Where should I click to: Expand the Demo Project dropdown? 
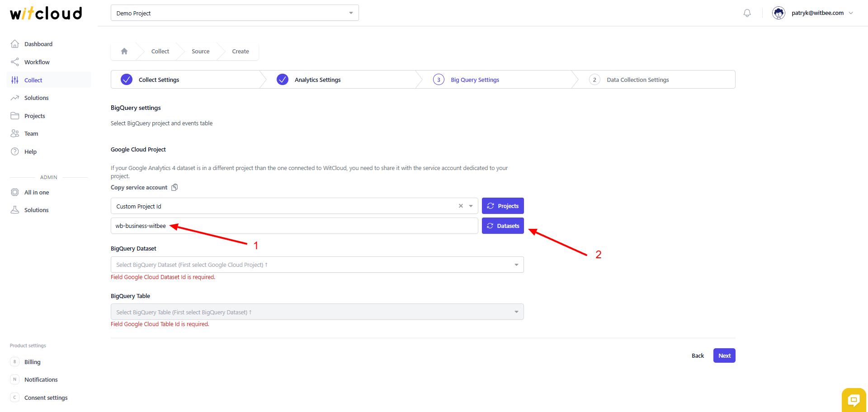click(235, 13)
